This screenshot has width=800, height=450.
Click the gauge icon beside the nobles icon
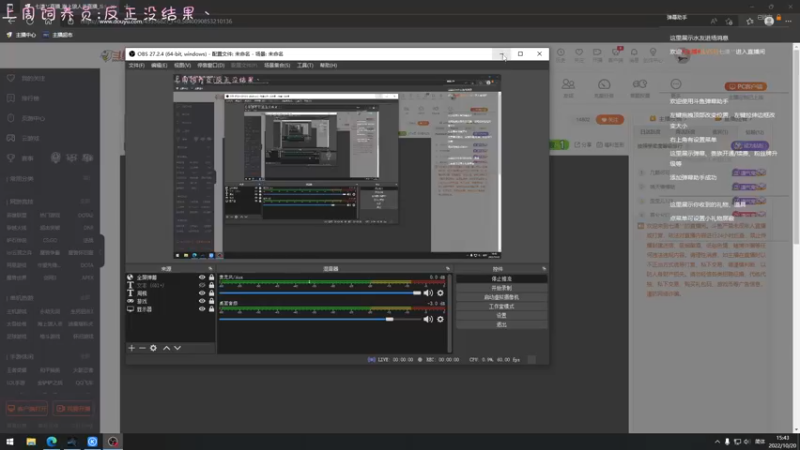(604, 84)
